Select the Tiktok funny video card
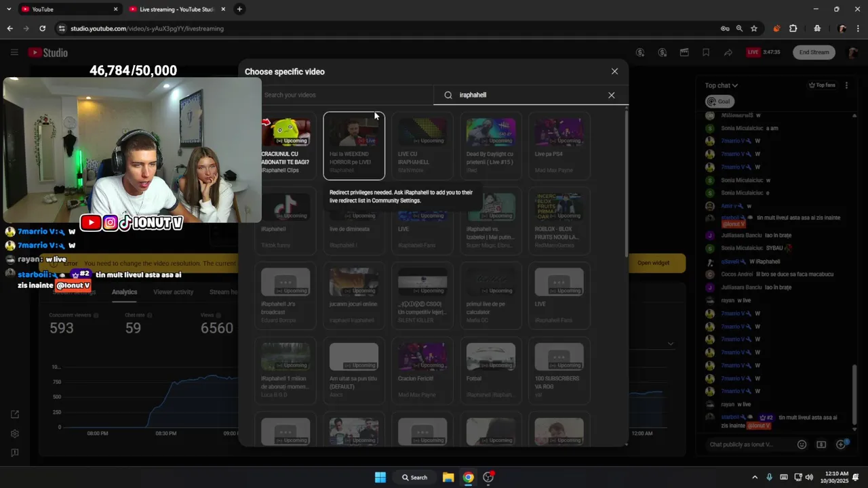This screenshot has height=488, width=868. [285, 221]
